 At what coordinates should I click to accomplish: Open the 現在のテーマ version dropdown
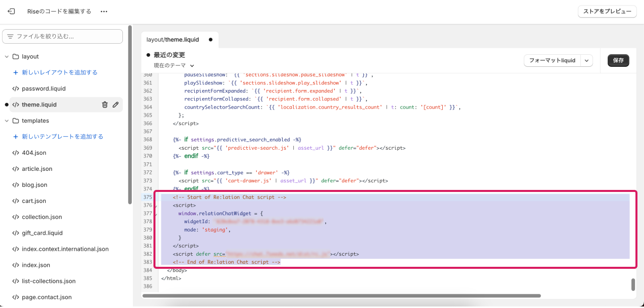[x=174, y=66]
